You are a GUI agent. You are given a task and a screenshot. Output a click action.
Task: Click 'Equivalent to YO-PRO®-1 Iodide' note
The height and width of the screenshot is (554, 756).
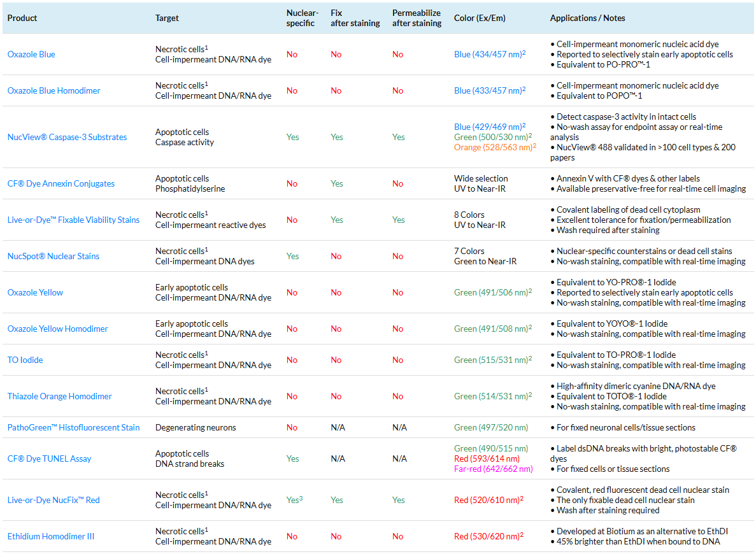(616, 283)
